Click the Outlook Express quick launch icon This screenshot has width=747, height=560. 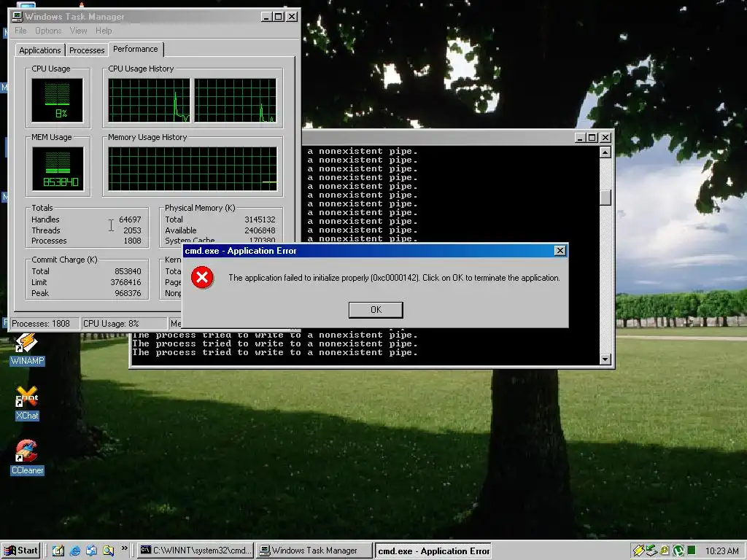pos(91,551)
